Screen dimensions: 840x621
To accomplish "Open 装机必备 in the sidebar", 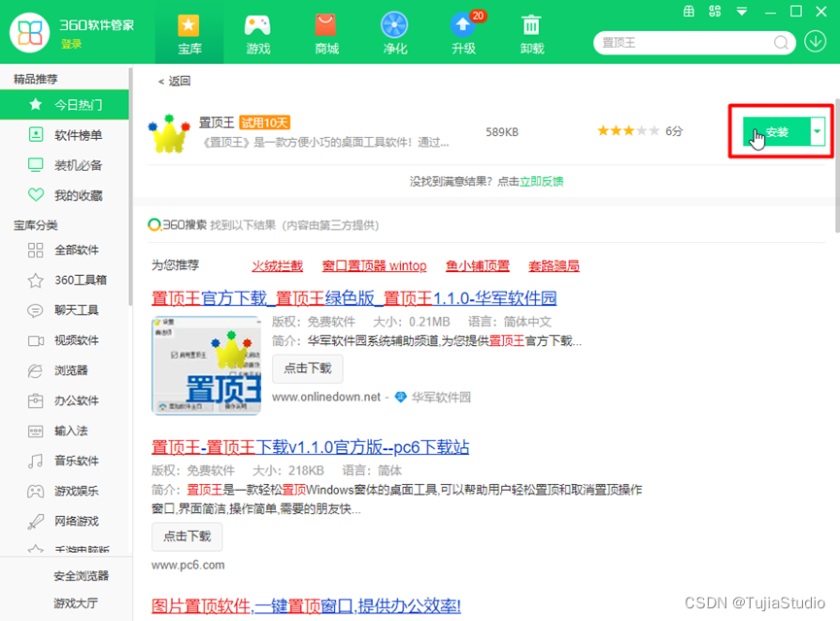I will [x=64, y=165].
